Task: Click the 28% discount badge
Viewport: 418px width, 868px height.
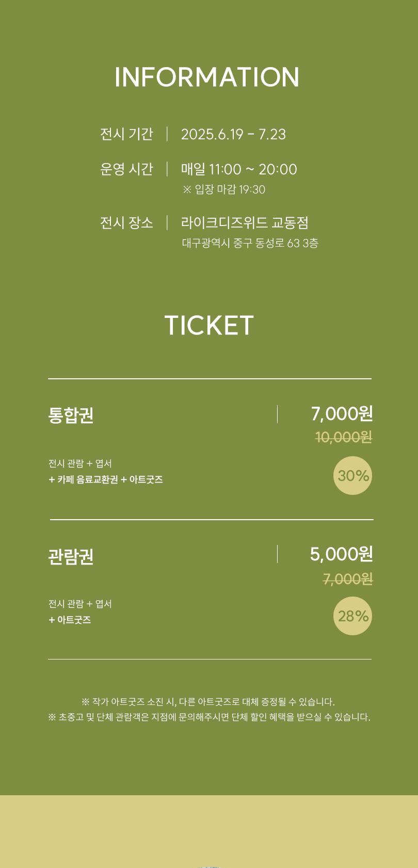Action: coord(352,616)
